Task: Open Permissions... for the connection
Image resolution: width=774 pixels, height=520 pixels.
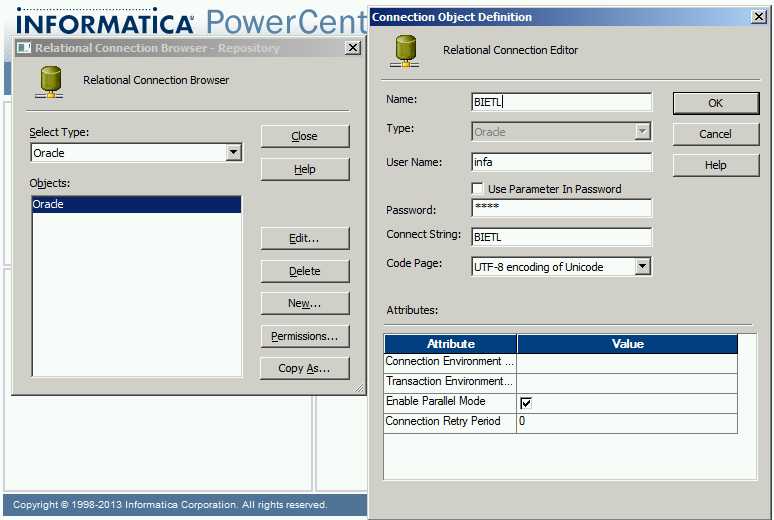Action: 305,336
